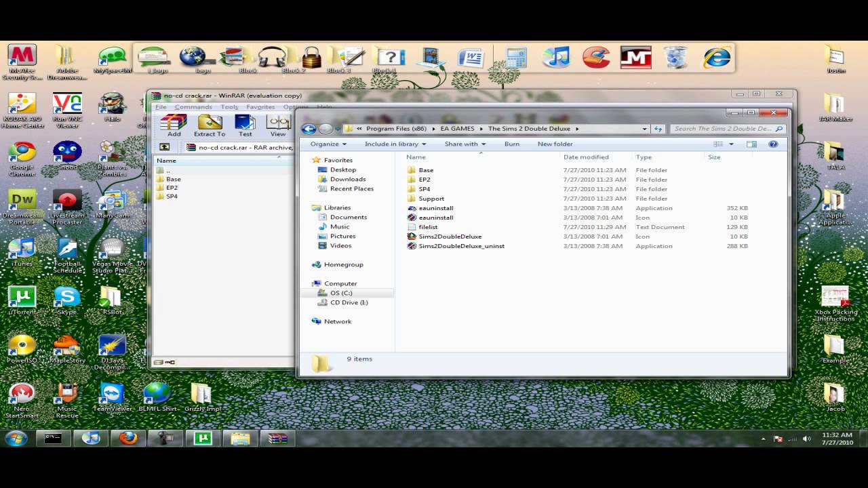Expand the Include in library dropdown
This screenshot has width=868, height=488.
[x=395, y=144]
